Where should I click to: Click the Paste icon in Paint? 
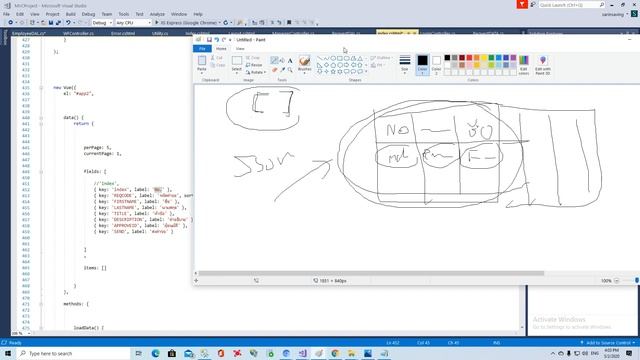(x=202, y=61)
